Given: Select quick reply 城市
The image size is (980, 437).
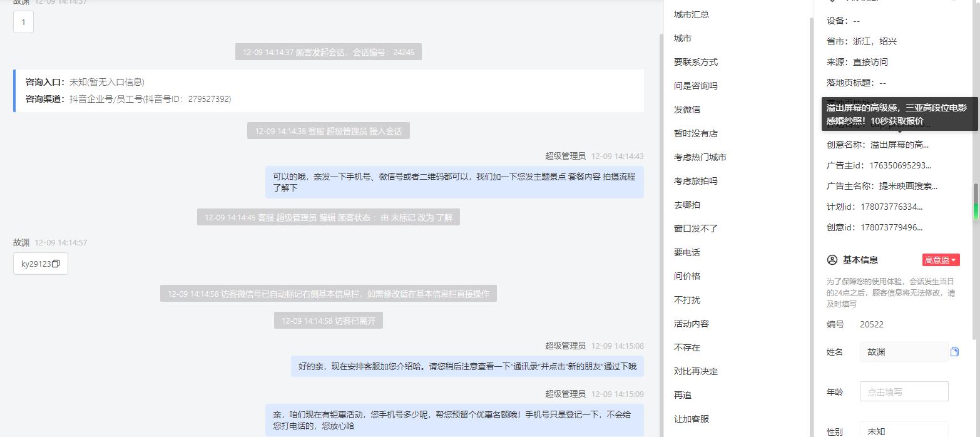Looking at the screenshot, I should (x=683, y=38).
